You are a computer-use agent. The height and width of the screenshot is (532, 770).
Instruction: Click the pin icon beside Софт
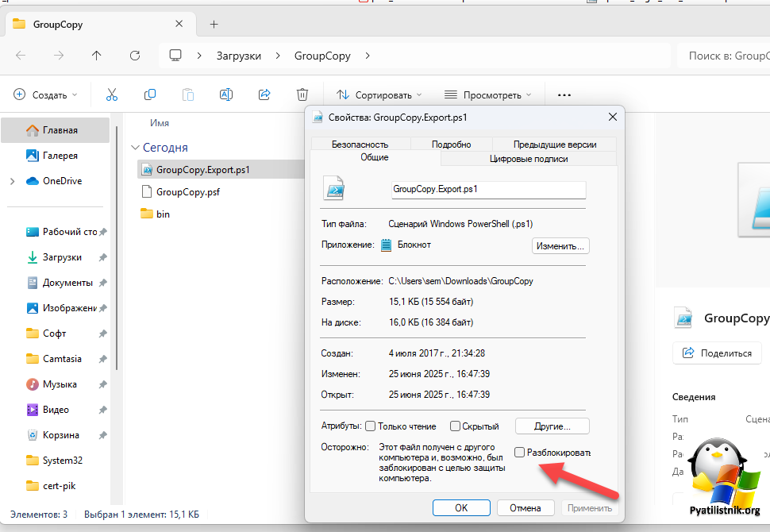pyautogui.click(x=102, y=333)
